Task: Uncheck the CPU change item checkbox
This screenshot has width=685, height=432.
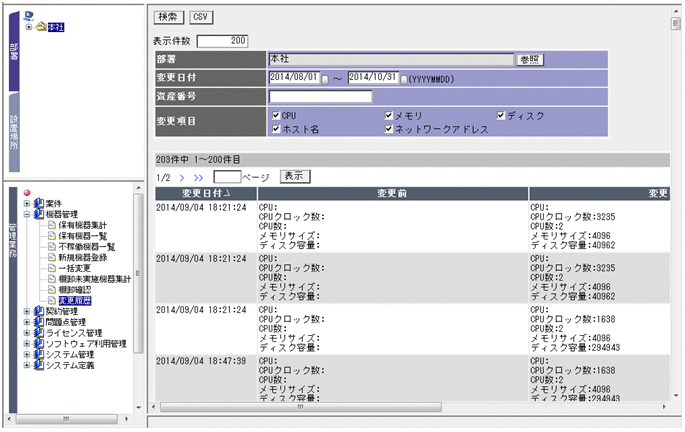Action: pos(276,115)
